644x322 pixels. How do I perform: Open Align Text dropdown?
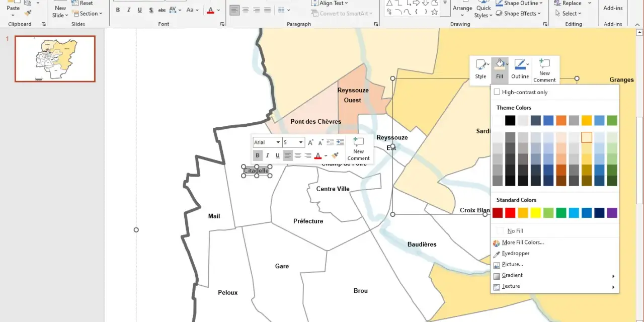pos(330,3)
